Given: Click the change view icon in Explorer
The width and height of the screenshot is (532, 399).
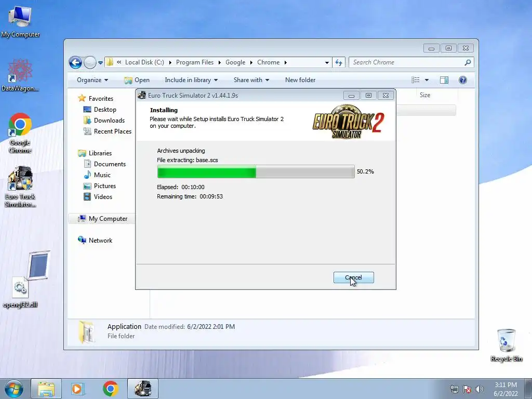Looking at the screenshot, I should [x=415, y=80].
